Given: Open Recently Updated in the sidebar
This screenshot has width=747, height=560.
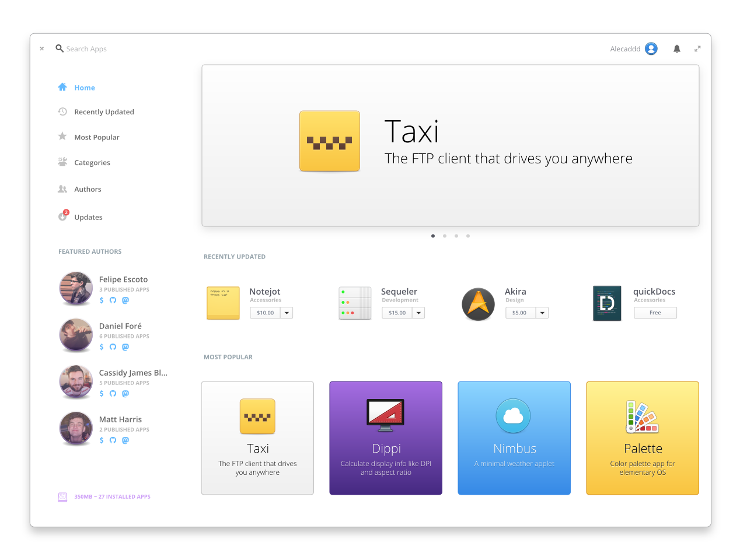Looking at the screenshot, I should (x=96, y=112).
